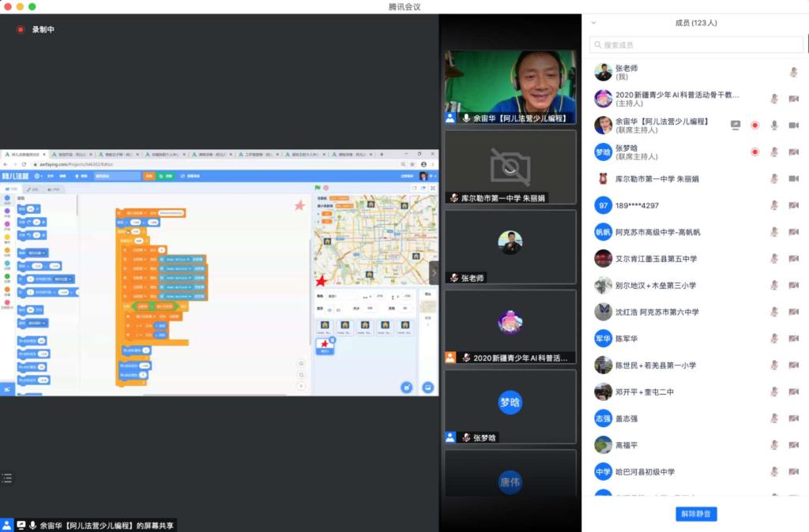
Task: Click the green flag run icon
Action: [318, 188]
